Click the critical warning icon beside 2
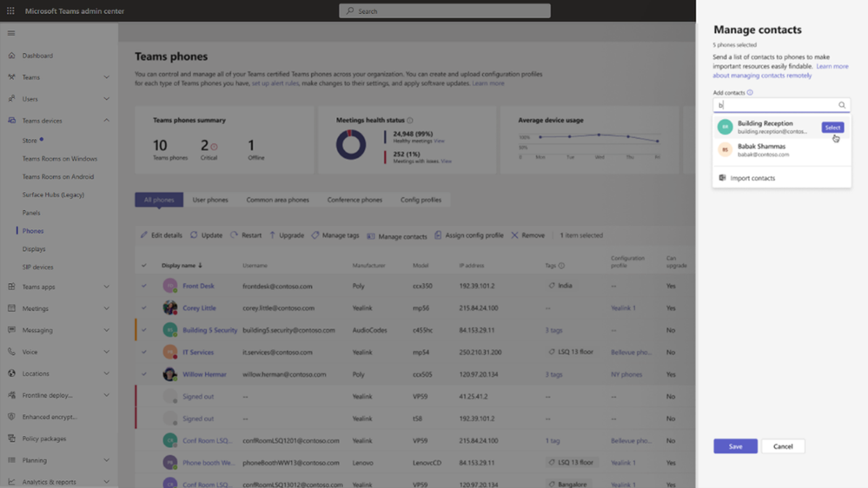This screenshot has width=868, height=488. pos(214,147)
